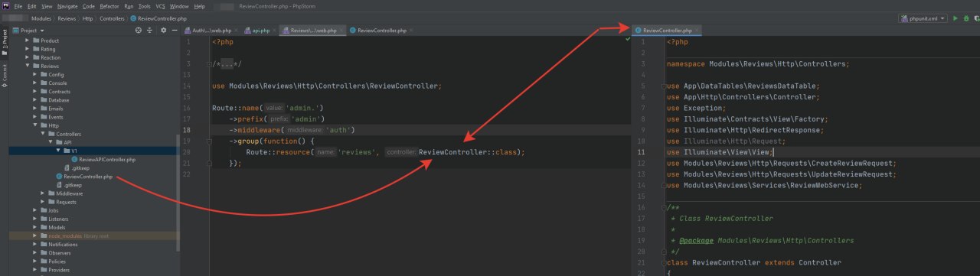980x276 pixels.
Task: Open the Edit menu
Action: [x=32, y=5]
